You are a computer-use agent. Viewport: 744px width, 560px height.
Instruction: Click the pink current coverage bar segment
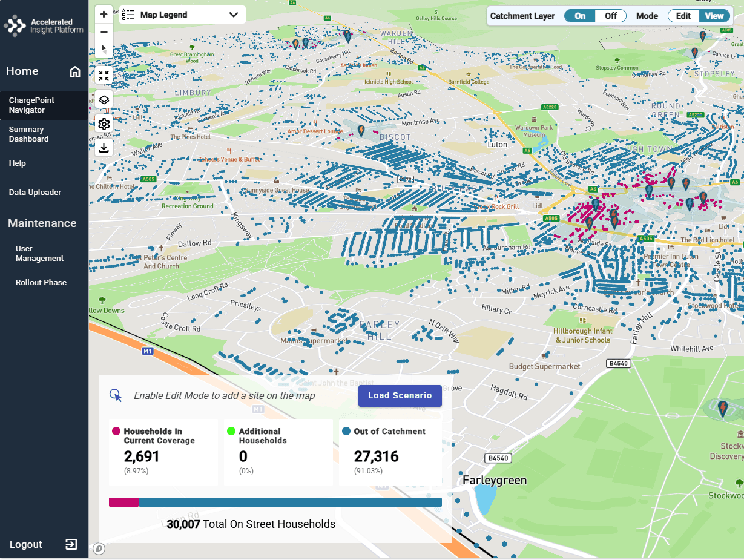[x=123, y=502]
